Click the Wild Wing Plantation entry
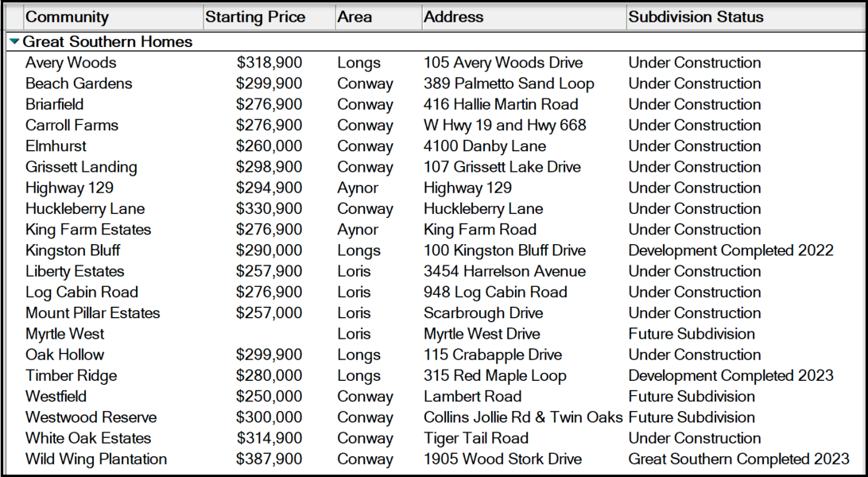The height and width of the screenshot is (477, 868). click(96, 459)
